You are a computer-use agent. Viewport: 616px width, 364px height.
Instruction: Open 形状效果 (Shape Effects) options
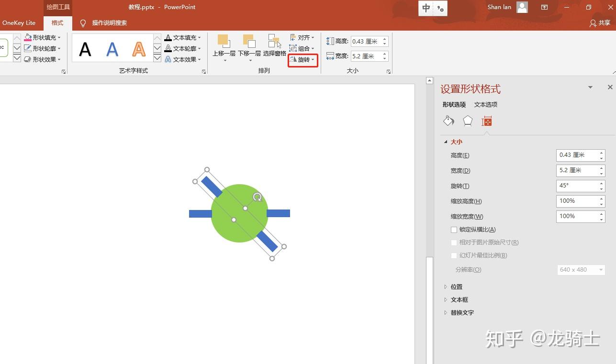point(42,59)
